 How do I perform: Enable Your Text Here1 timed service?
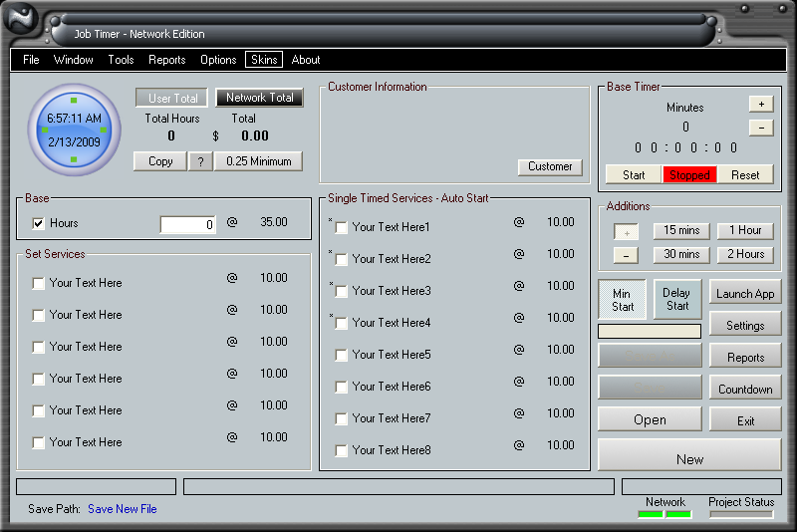point(341,227)
